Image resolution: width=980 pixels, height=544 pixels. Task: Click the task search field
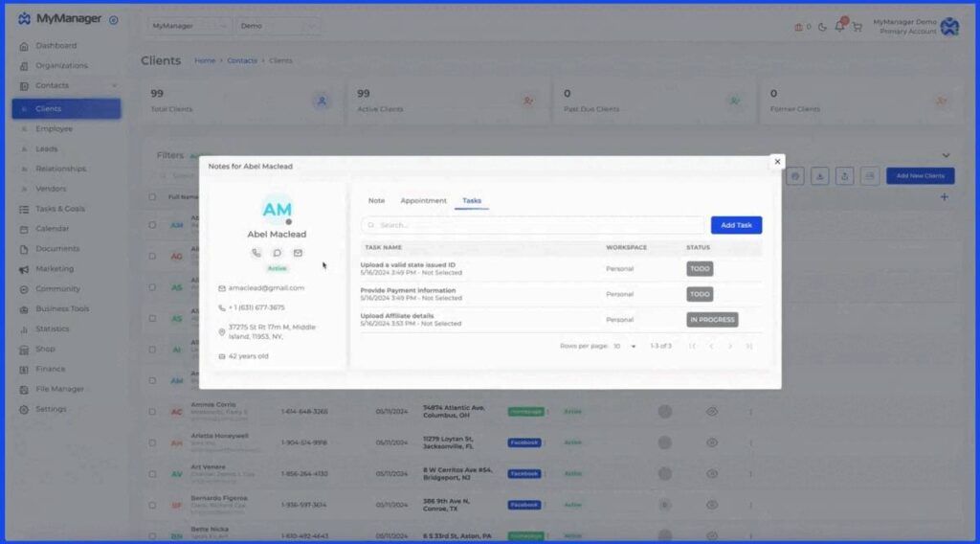pyautogui.click(x=532, y=225)
